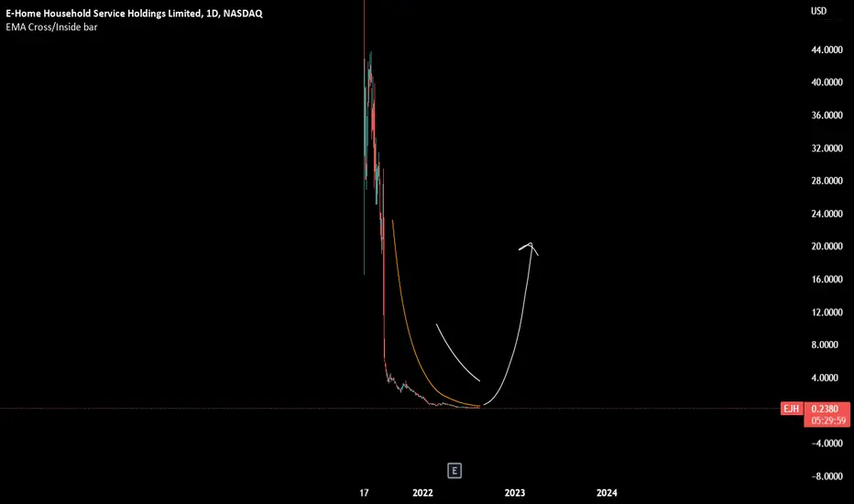854x504 pixels.
Task: Select the chart title 'E-Home Household Service Holdings Limited'
Action: [104, 14]
